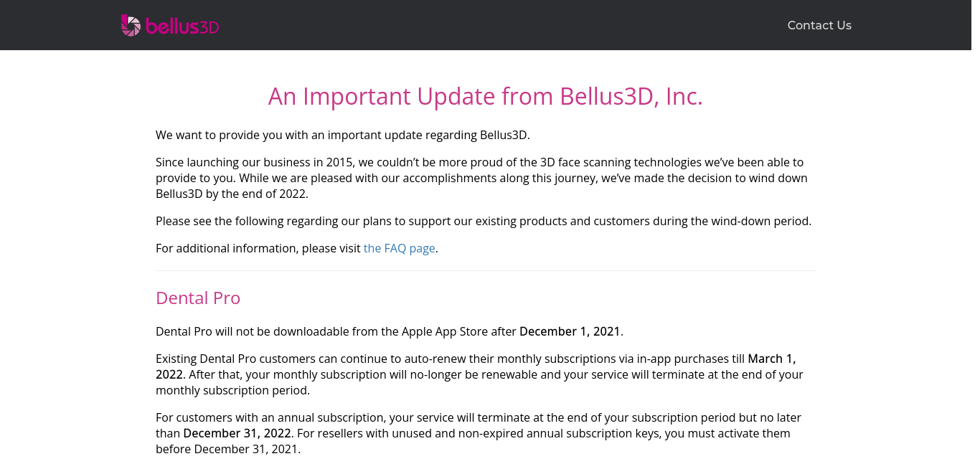Screen dimensions: 980x469
Task: Click the 'before December 31, 2021' reseller deadline text
Action: click(228, 449)
